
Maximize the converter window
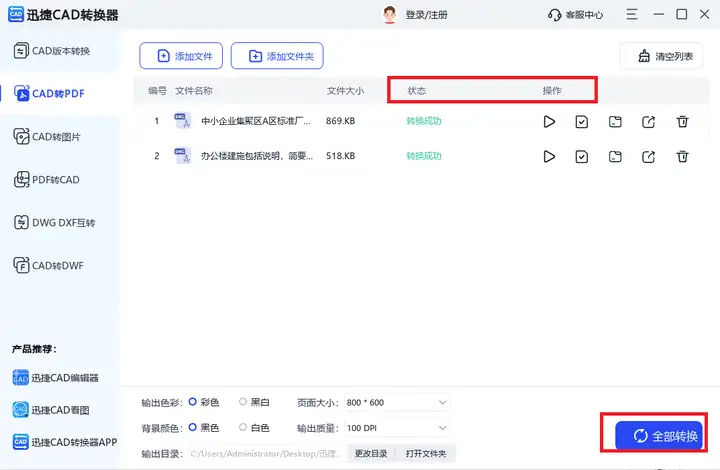pyautogui.click(x=682, y=14)
